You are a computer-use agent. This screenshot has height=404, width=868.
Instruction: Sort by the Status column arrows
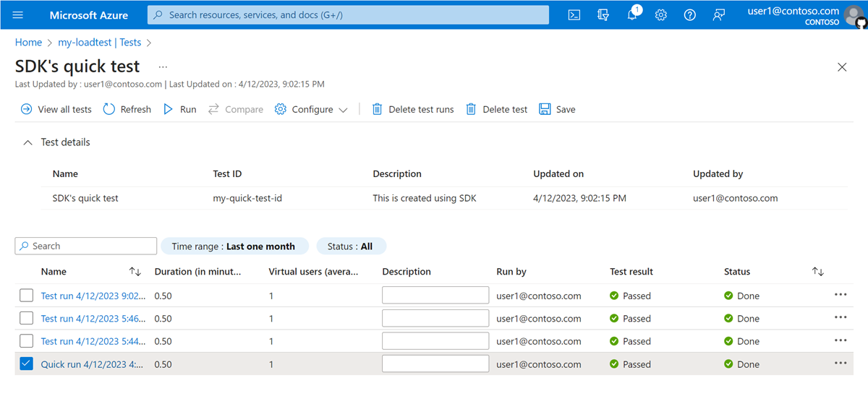[818, 272]
